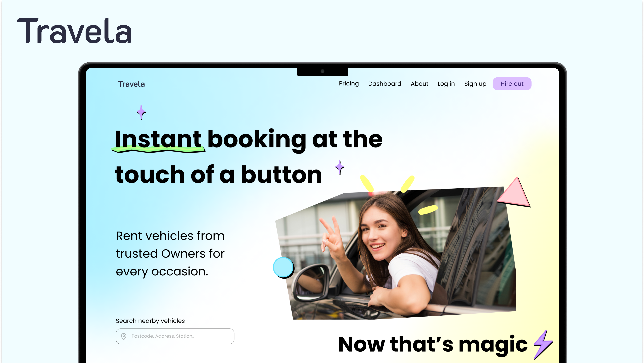
Task: Click the large Travela title heading
Action: 74,31
